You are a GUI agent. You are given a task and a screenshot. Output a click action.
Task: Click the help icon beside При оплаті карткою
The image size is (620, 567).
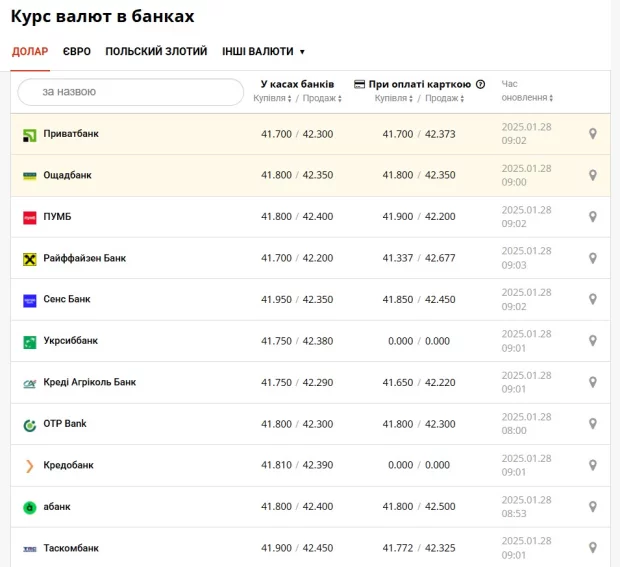pos(480,85)
